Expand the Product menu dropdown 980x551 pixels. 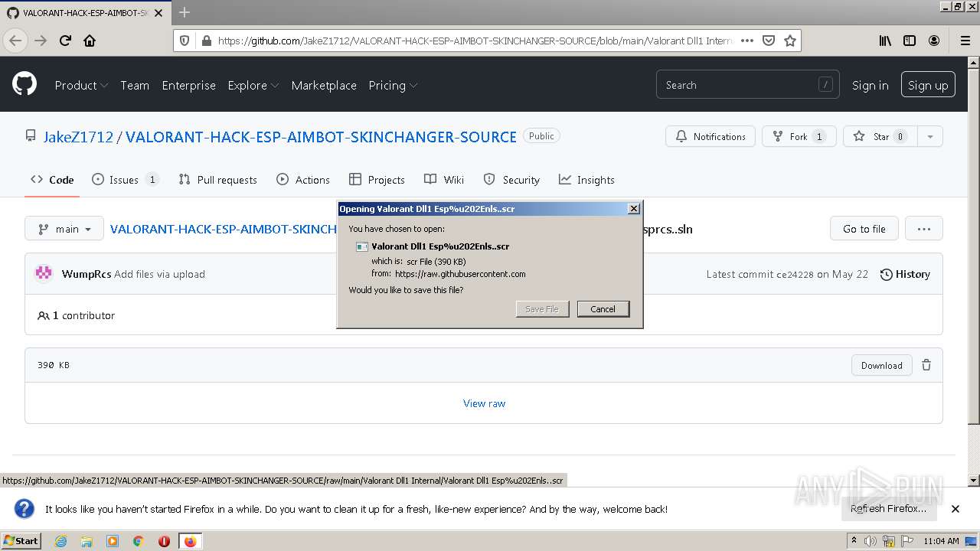81,85
